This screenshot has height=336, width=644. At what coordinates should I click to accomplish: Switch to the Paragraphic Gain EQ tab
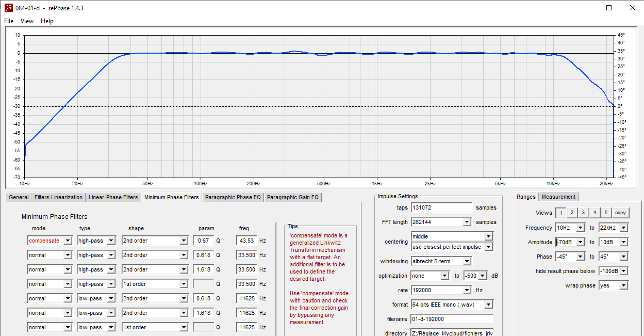coord(293,197)
